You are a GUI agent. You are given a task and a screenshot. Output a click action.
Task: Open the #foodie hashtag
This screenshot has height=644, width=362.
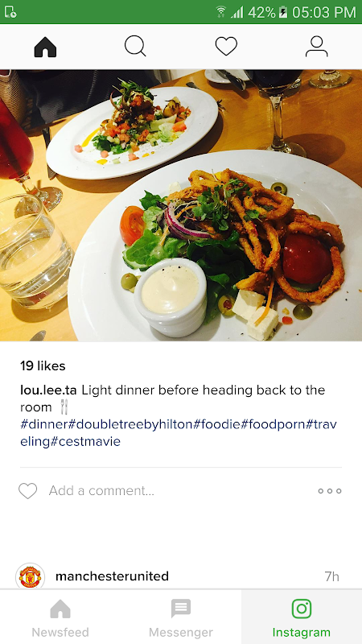tap(216, 424)
